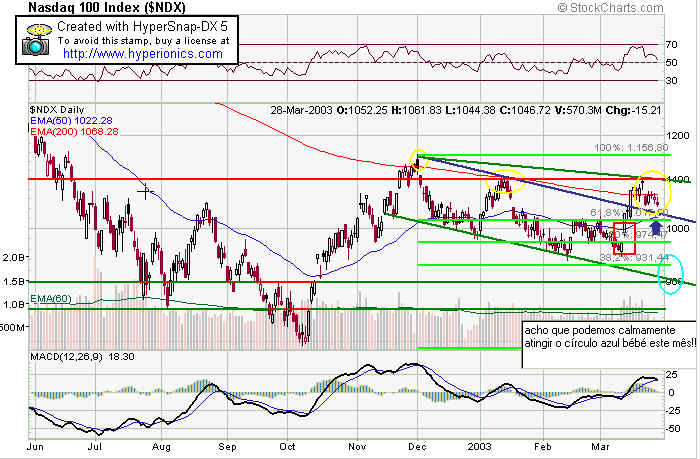Click the RSI axis label '30'
This screenshot has height=459, width=700.
click(x=671, y=80)
